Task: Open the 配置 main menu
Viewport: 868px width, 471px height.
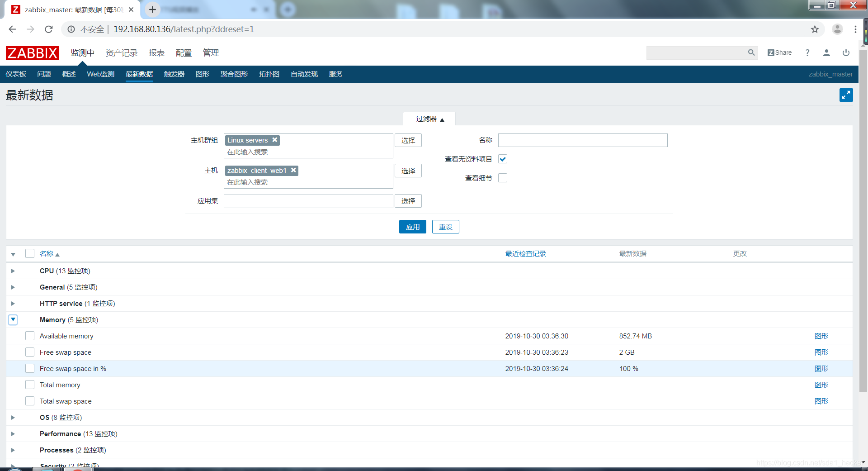Action: click(184, 53)
